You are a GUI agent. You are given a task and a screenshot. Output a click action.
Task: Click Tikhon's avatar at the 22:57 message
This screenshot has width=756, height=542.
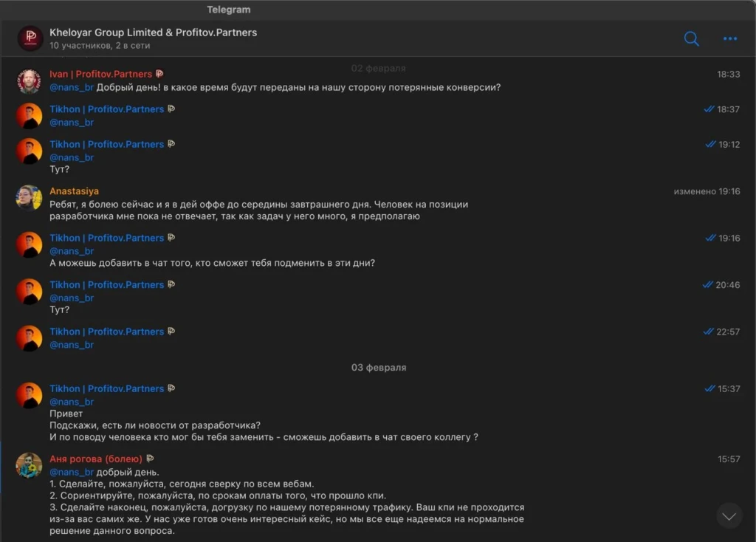[x=30, y=338]
